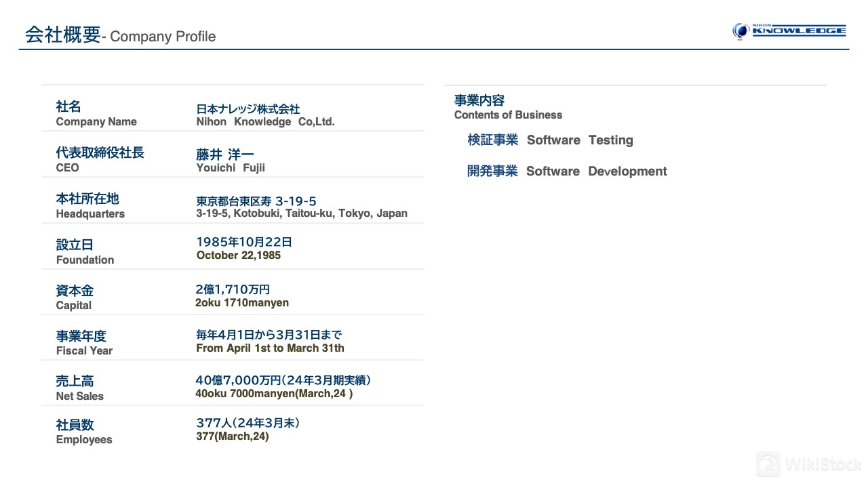Image resolution: width=868 pixels, height=488 pixels.
Task: Click the From April 1st to March 31th text
Action: [x=270, y=348]
